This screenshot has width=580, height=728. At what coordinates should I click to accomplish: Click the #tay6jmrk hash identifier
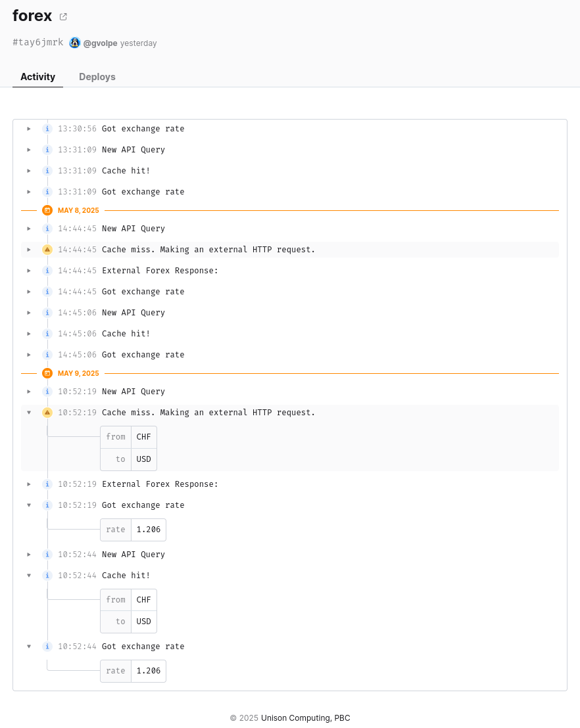click(x=38, y=42)
